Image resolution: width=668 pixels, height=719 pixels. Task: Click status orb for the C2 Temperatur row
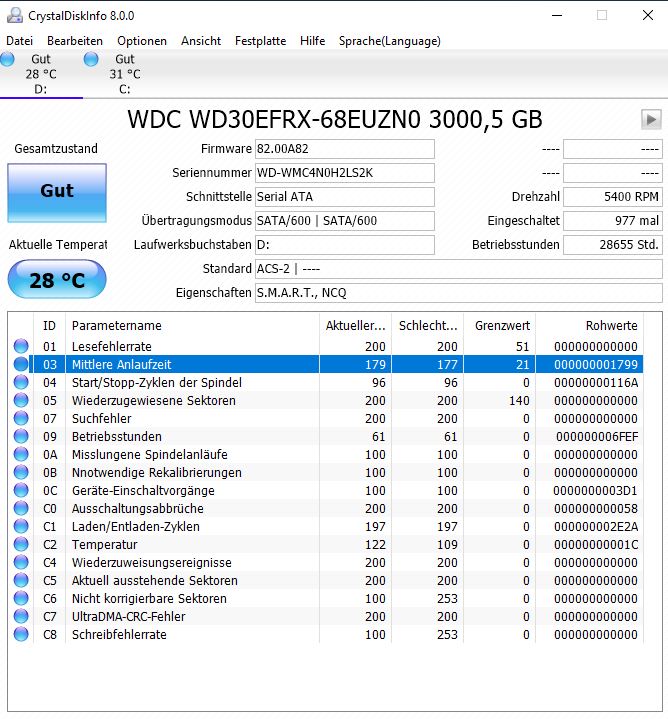tap(21, 544)
